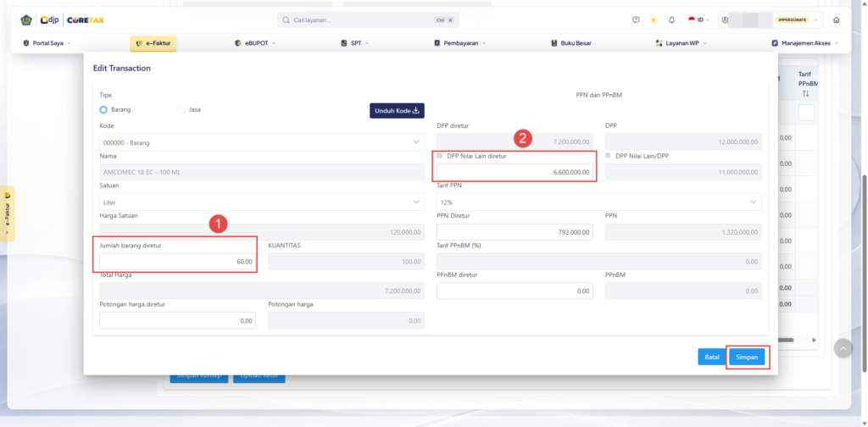Screen dimensions: 868x427
Task: Click the eBUPOT menu icon
Action: [x=238, y=42]
